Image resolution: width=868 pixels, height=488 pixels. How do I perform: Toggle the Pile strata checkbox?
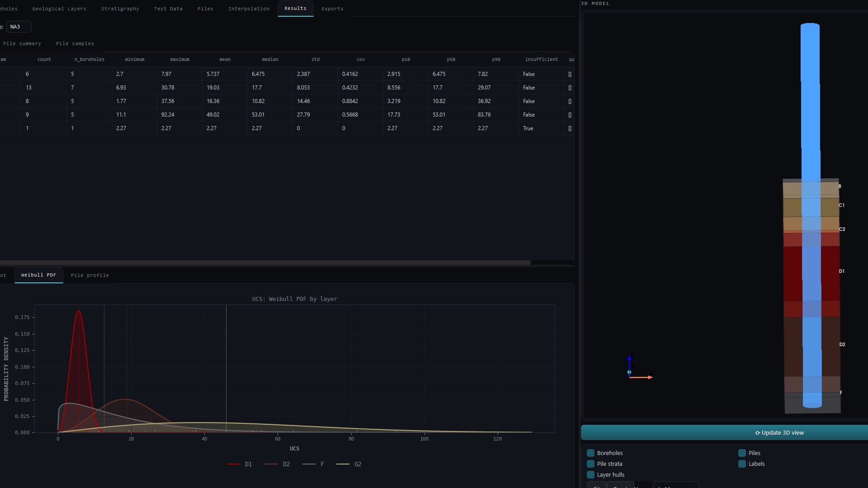[590, 464]
